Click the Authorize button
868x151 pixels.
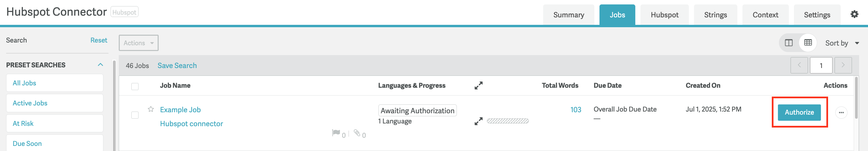pos(799,113)
